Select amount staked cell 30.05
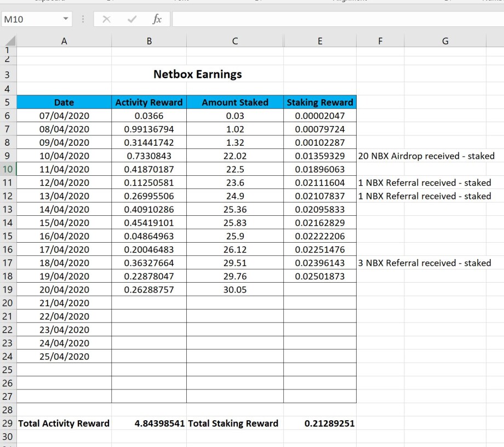This screenshot has width=504, height=447. click(x=235, y=290)
